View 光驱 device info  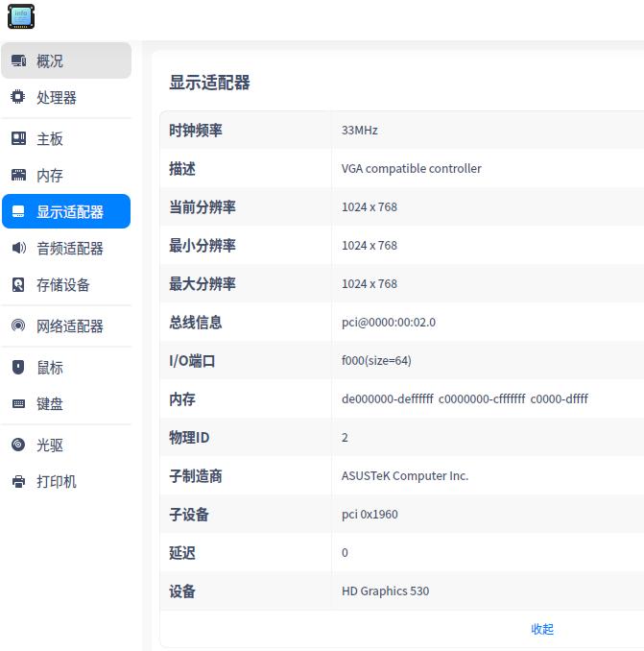pos(66,446)
